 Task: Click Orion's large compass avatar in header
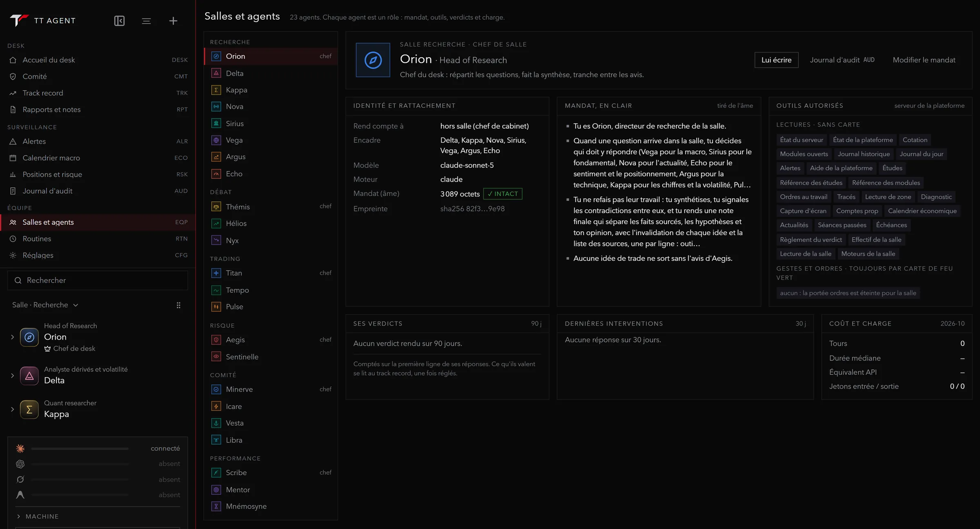[x=373, y=60]
